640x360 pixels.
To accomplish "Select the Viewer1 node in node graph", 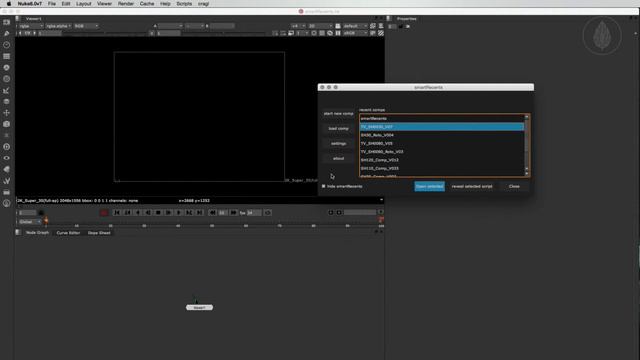I will (x=199, y=307).
